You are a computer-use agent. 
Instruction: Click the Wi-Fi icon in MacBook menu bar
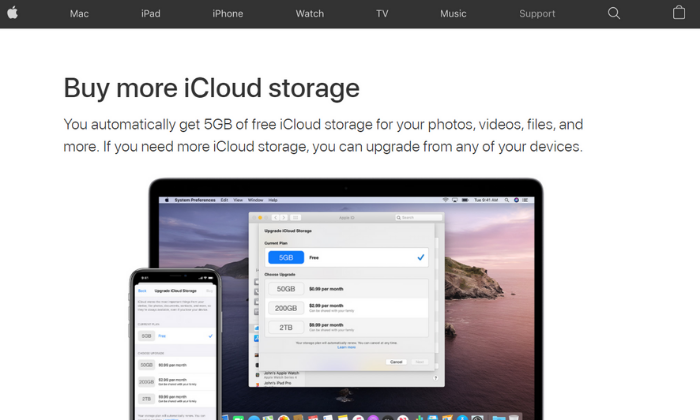tap(445, 200)
